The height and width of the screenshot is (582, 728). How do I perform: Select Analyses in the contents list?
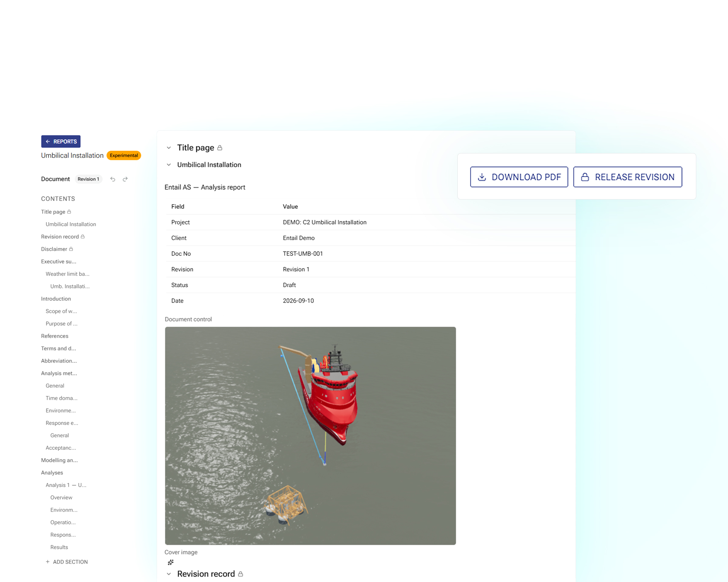click(x=52, y=473)
